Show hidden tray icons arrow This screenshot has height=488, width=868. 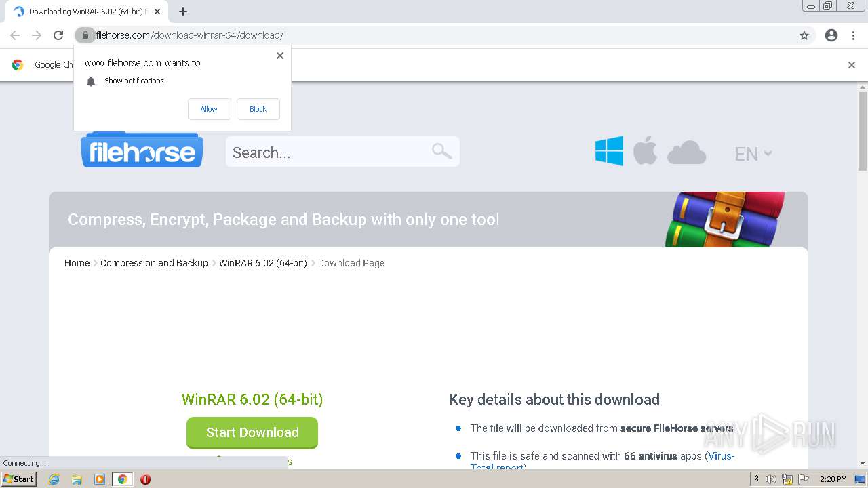pyautogui.click(x=756, y=479)
